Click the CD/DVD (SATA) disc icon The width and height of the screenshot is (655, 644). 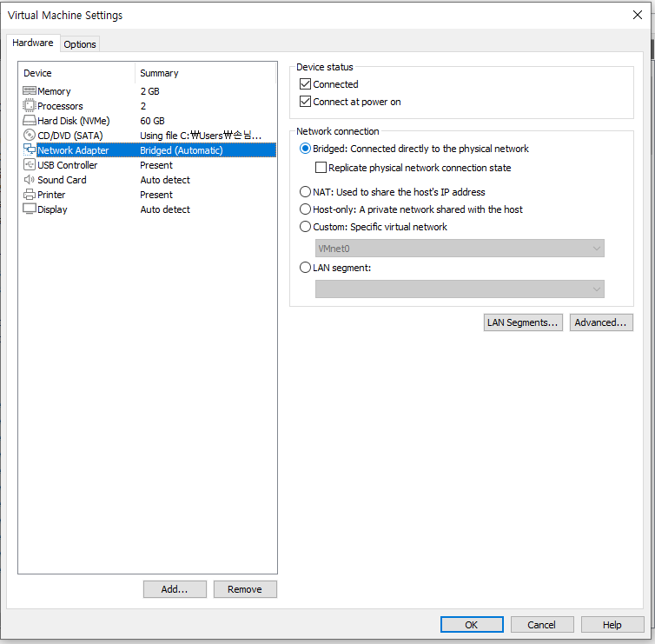point(30,135)
